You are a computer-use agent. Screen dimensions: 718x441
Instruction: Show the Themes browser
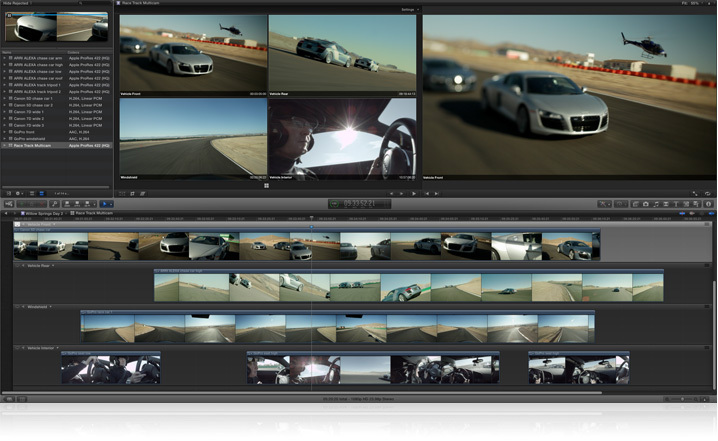click(x=696, y=204)
